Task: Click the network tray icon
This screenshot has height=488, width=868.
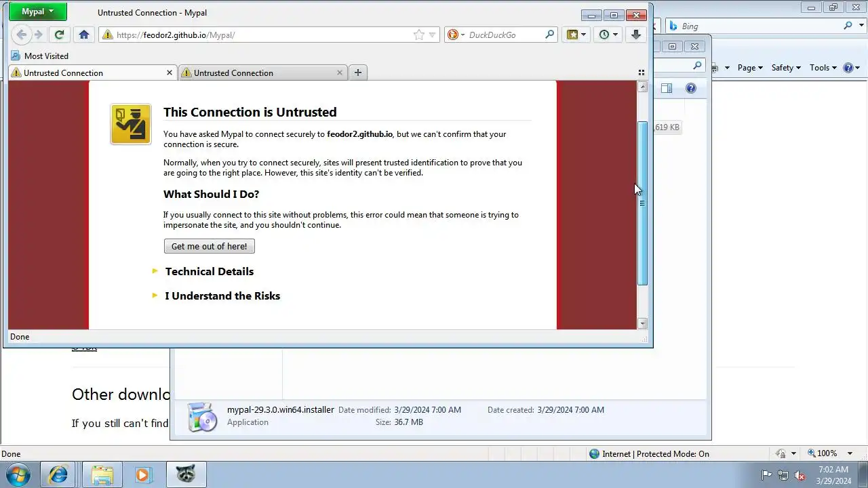Action: click(783, 475)
